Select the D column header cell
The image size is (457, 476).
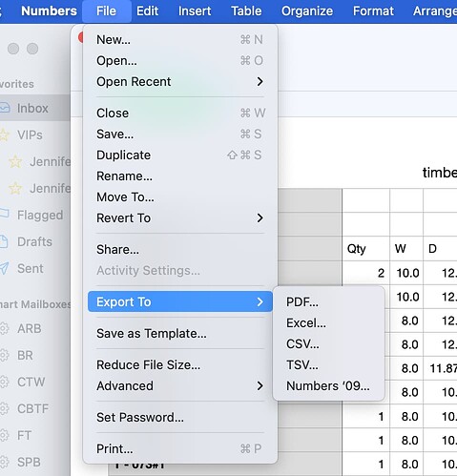(440, 249)
